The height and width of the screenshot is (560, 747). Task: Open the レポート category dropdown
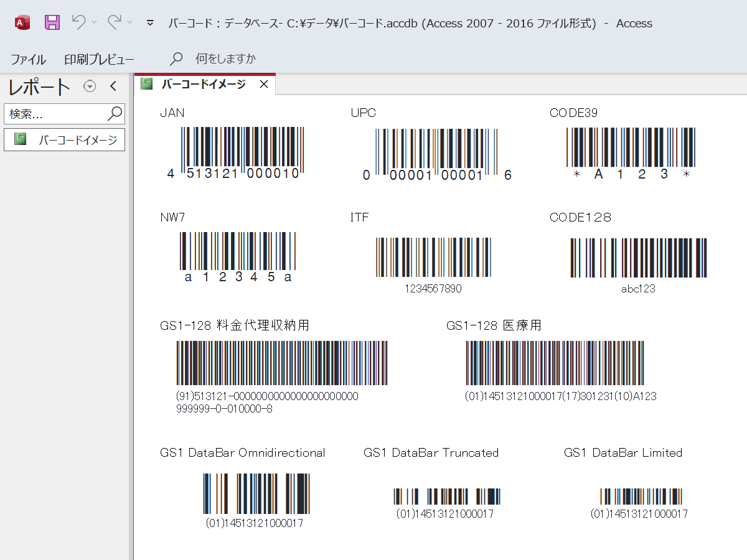pyautogui.click(x=90, y=86)
